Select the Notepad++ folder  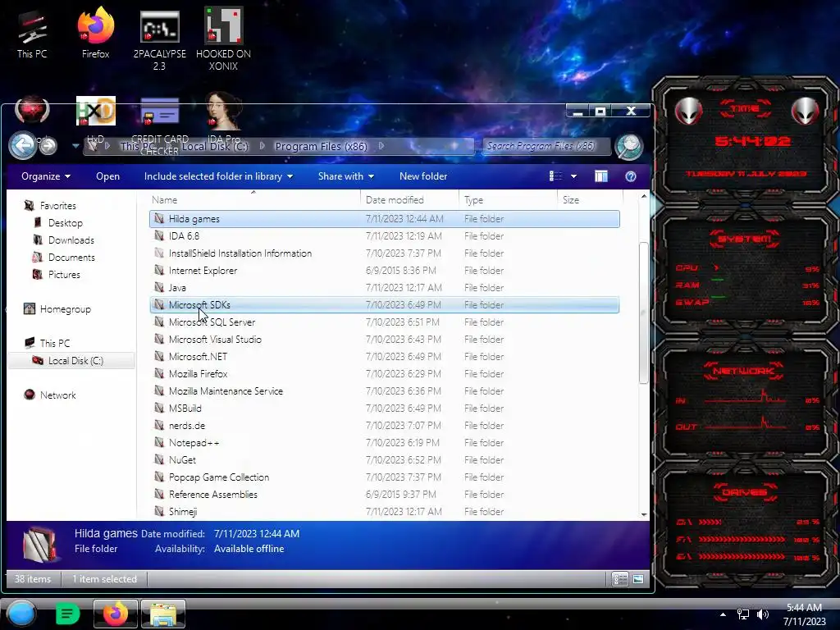coord(385,442)
